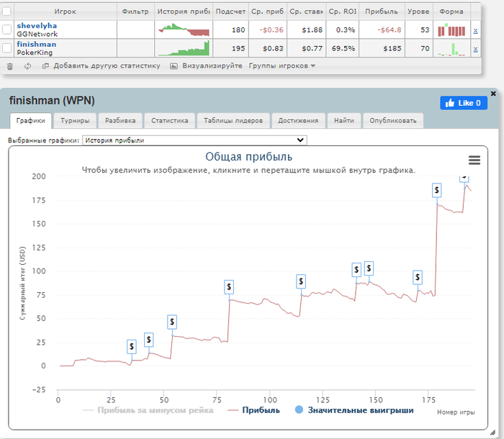Close the finishman (WPN) panel

pyautogui.click(x=493, y=94)
